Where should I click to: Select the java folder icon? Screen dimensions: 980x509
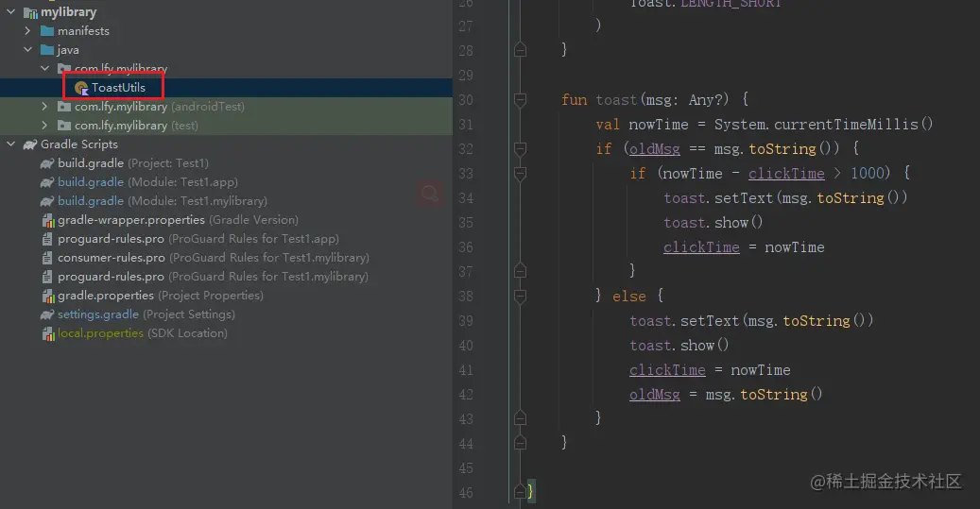pos(47,50)
